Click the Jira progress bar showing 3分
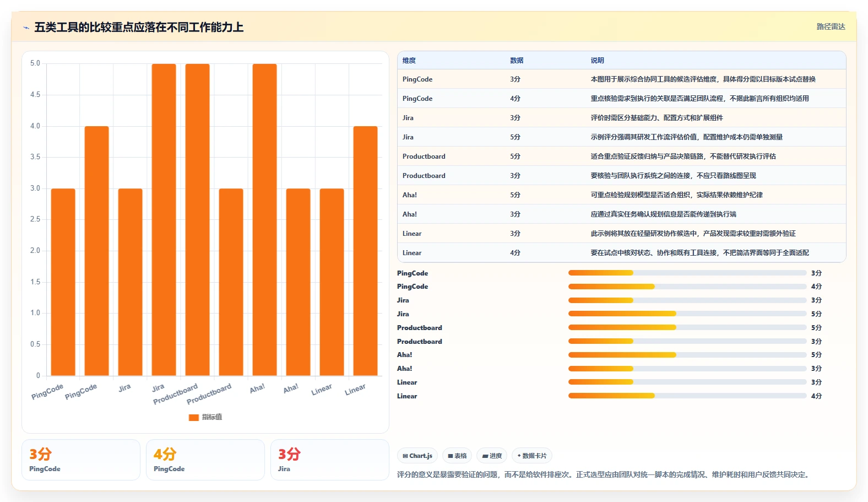The image size is (868, 502). [687, 300]
